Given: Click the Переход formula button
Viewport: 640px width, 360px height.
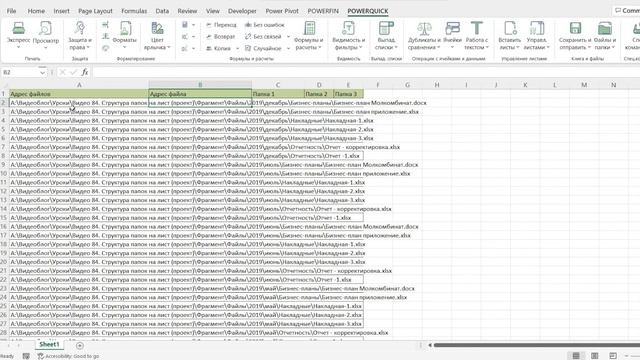Looking at the screenshot, I should 221,25.
